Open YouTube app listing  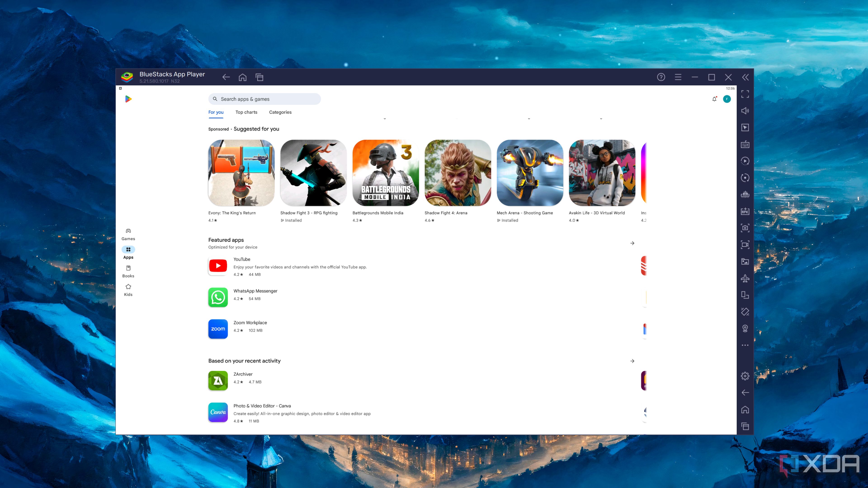[242, 259]
